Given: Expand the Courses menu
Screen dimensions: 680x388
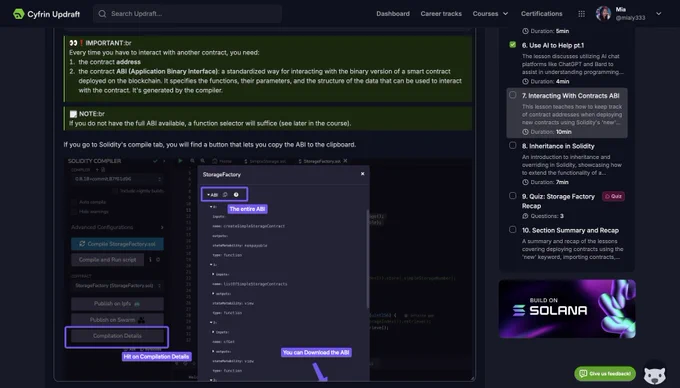Looking at the screenshot, I should (490, 14).
